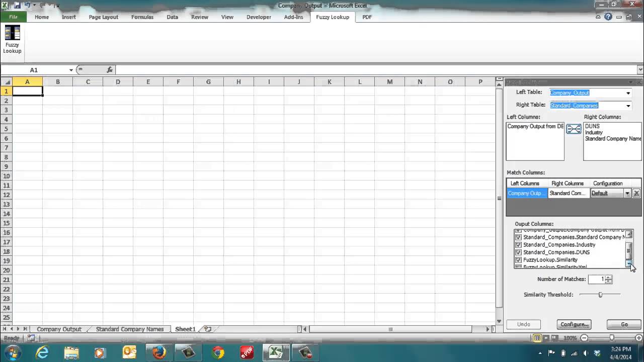Click the join columns icon between lists

point(574,129)
